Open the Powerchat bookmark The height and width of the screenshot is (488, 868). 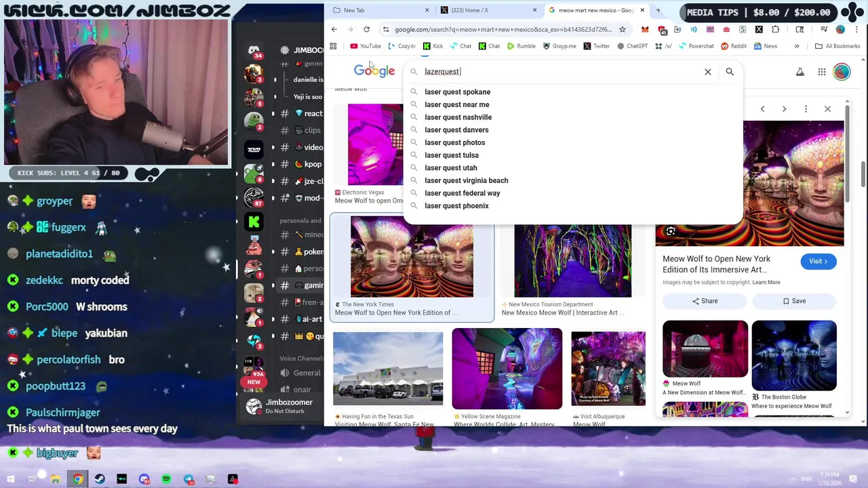click(x=696, y=46)
